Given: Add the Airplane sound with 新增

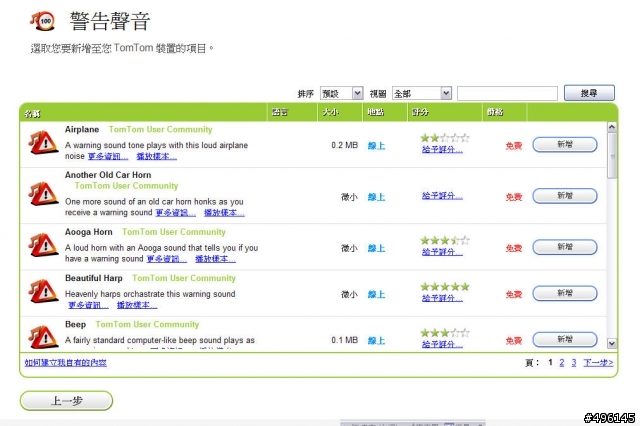Looking at the screenshot, I should [565, 144].
